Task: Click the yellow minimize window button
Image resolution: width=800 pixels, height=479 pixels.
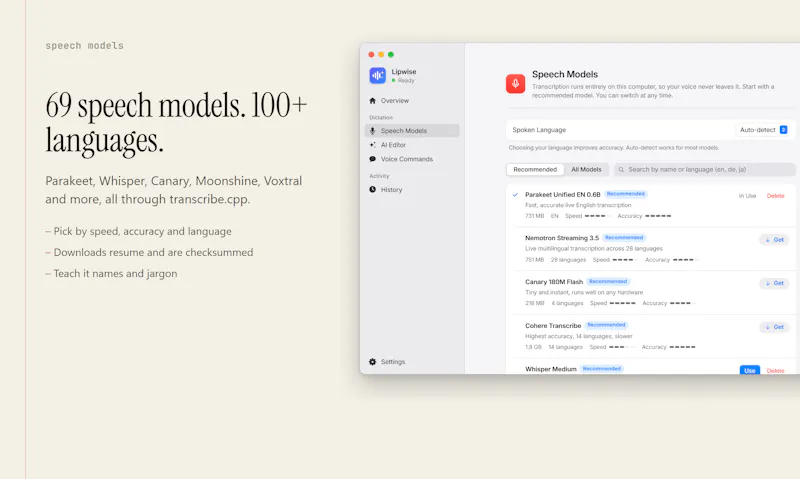Action: pos(381,55)
